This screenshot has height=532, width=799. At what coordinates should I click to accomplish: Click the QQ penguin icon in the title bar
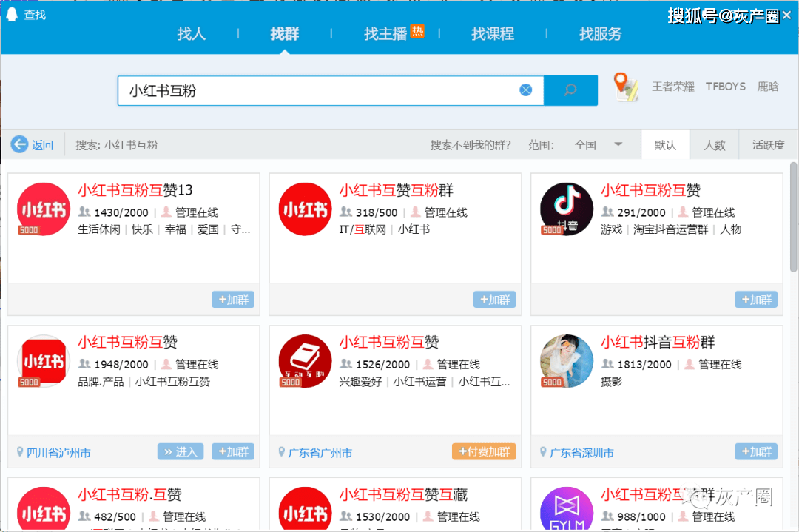click(11, 14)
